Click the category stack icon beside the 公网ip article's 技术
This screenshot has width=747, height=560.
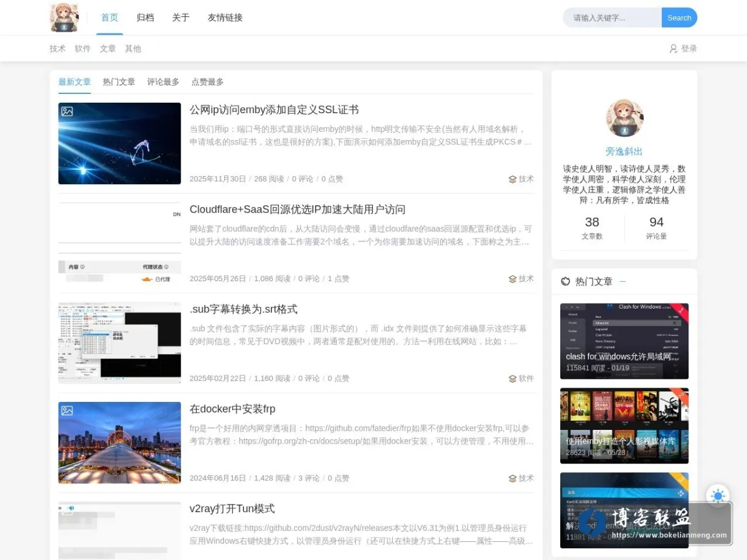point(512,179)
